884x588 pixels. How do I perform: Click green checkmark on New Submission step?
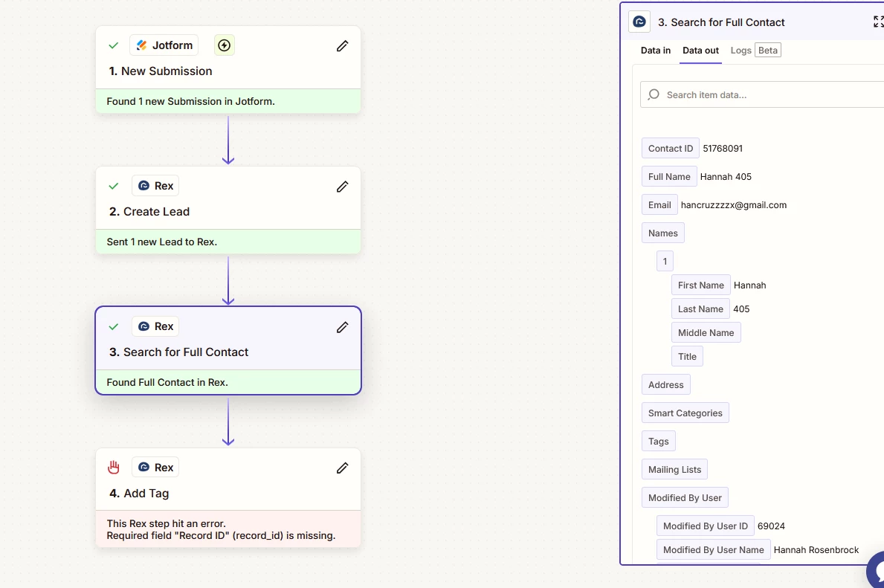point(113,45)
